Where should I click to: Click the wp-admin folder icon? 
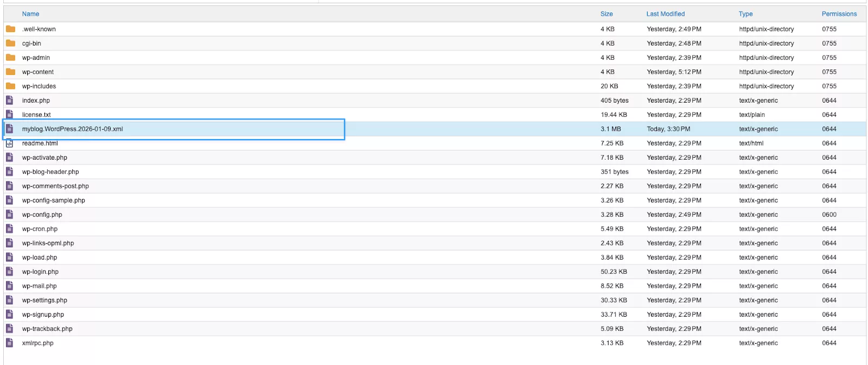[10, 57]
